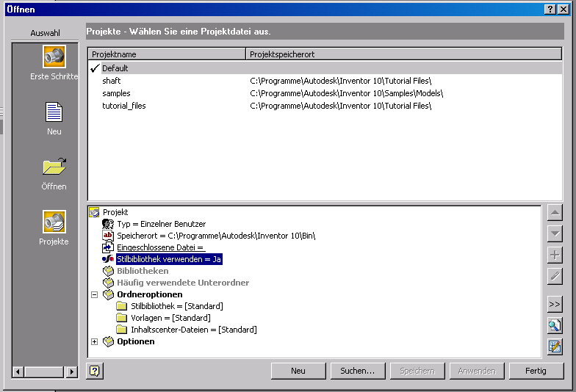Sort by Projektname column header
This screenshot has height=392, width=576.
tap(168, 54)
